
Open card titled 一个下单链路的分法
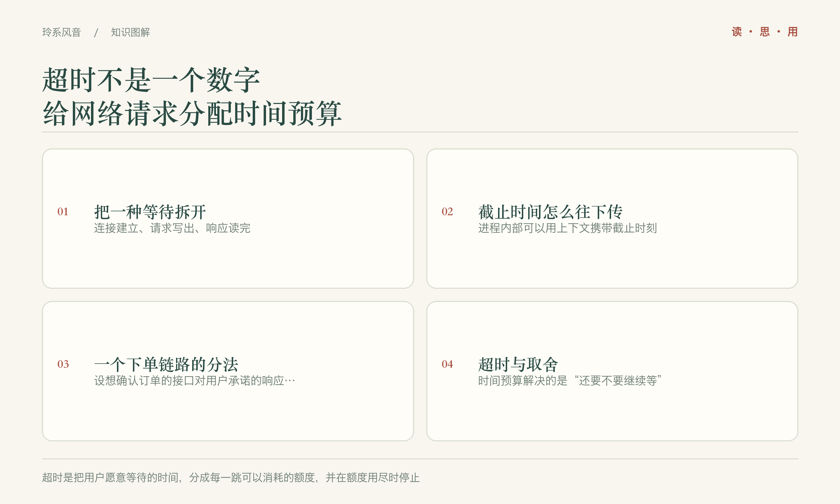(228, 371)
